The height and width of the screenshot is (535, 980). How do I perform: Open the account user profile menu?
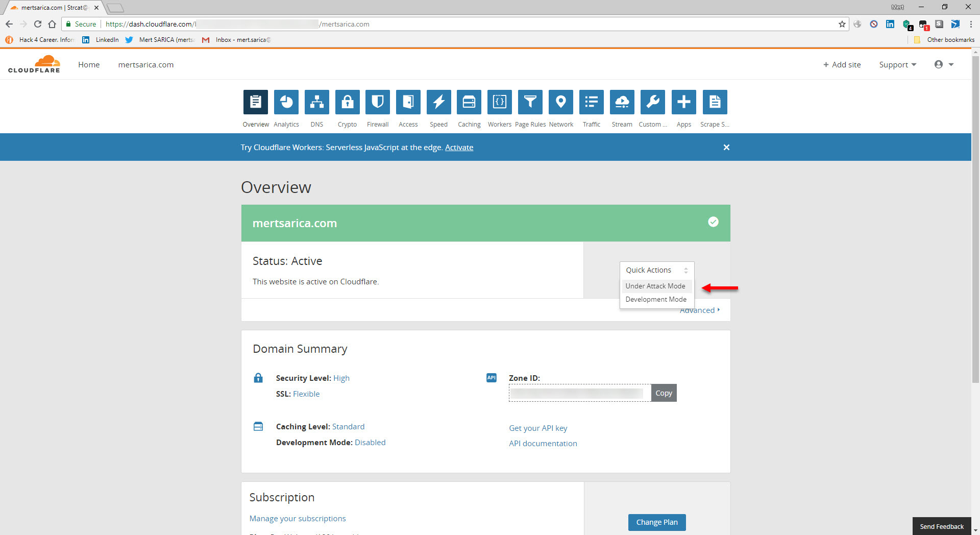[x=944, y=64]
